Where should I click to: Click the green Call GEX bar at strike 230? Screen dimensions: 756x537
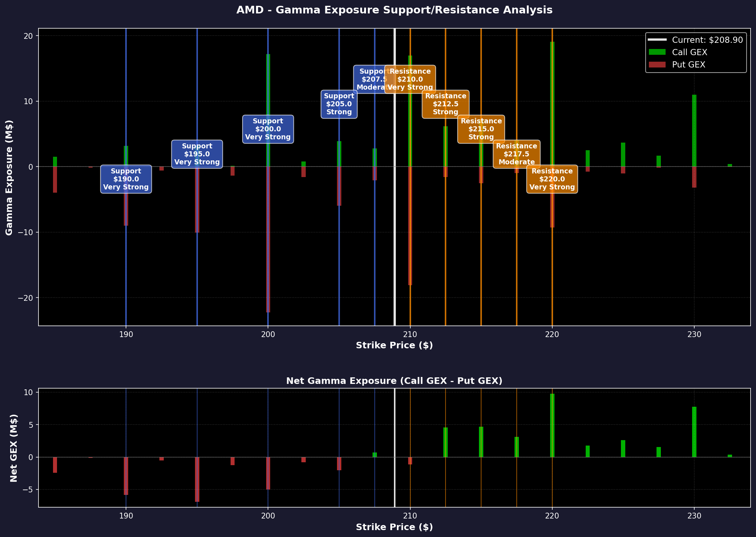694,131
